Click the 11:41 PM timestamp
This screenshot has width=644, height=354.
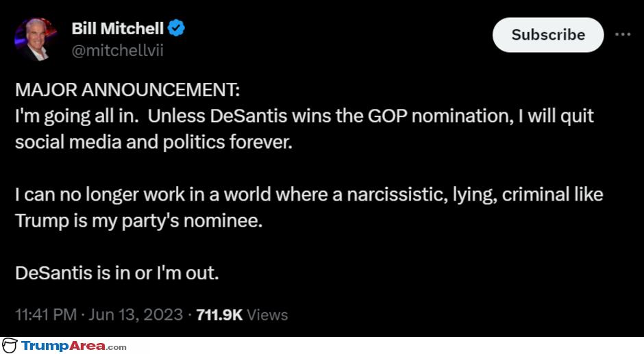pyautogui.click(x=46, y=315)
